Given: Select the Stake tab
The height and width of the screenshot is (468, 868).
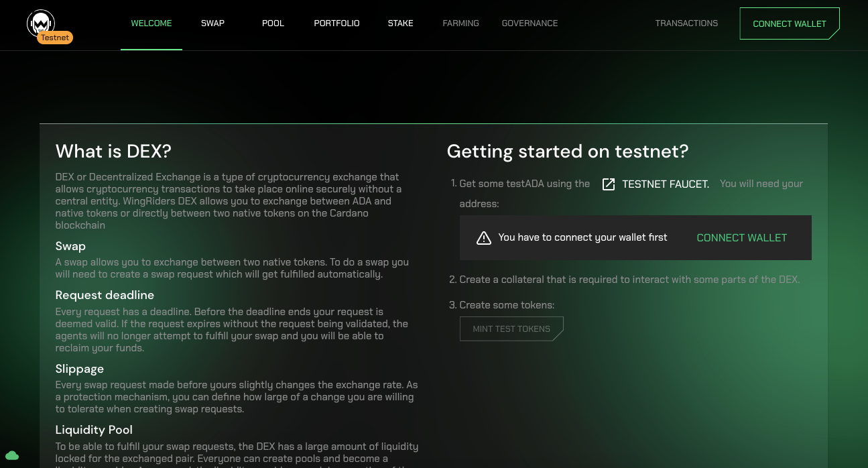Looking at the screenshot, I should pos(400,23).
